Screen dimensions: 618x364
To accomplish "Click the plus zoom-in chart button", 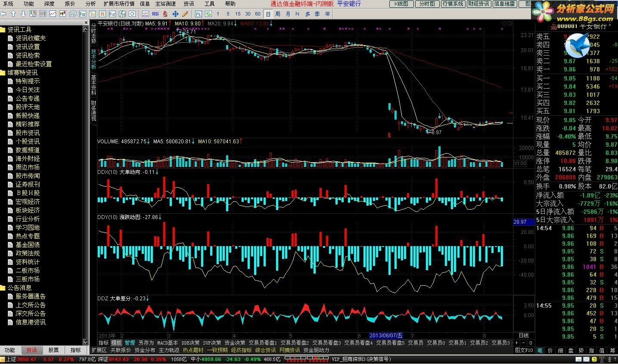I will tap(516, 343).
